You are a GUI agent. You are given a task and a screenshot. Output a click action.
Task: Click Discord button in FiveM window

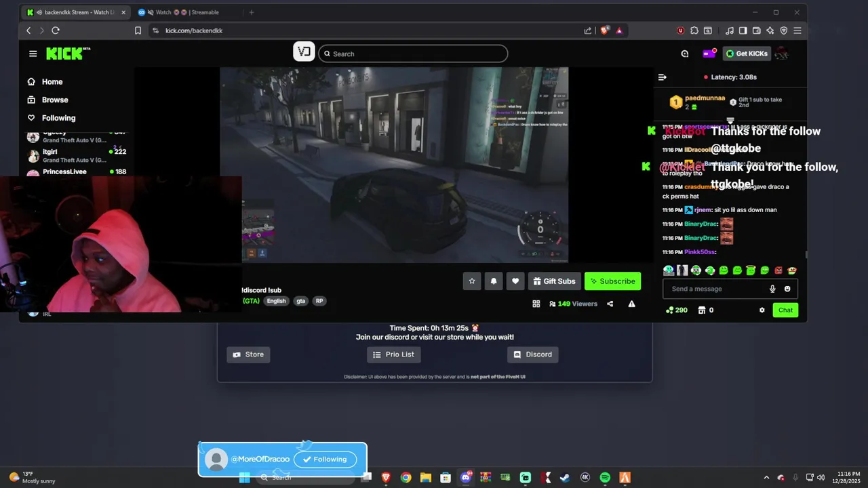533,354
